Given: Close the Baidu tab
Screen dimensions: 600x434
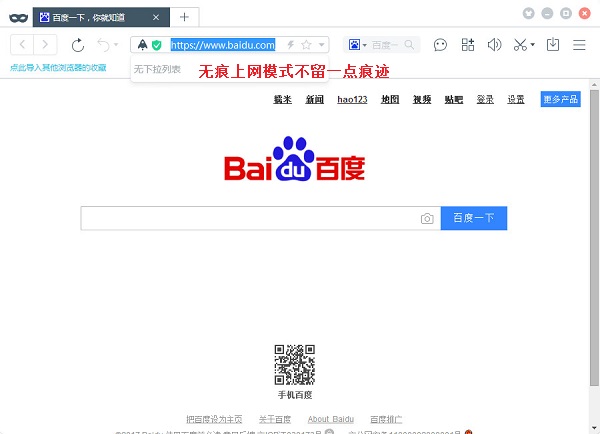Looking at the screenshot, I should [156, 17].
